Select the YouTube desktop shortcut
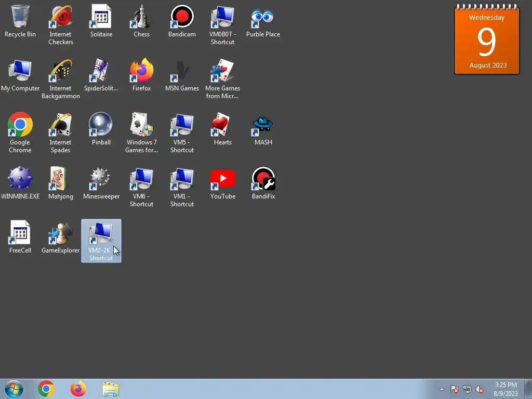The image size is (532, 399). [x=222, y=183]
